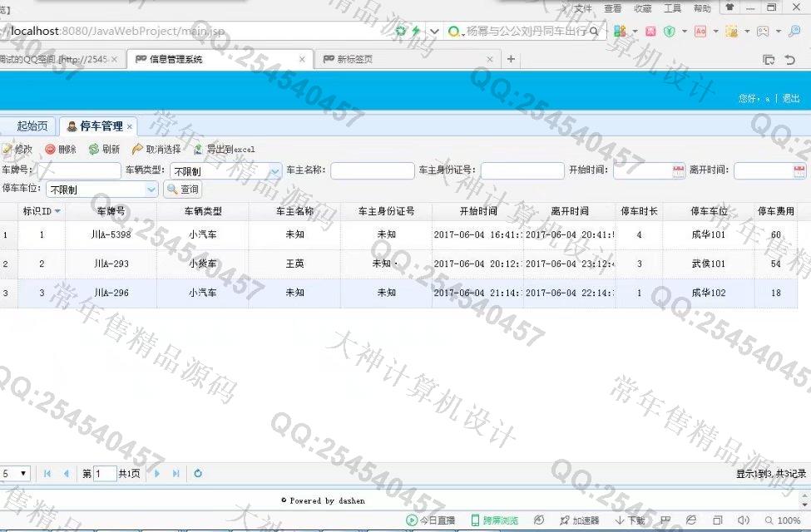Select row with plate 川A-296
Viewport: 811px width, 532px height.
(398, 293)
